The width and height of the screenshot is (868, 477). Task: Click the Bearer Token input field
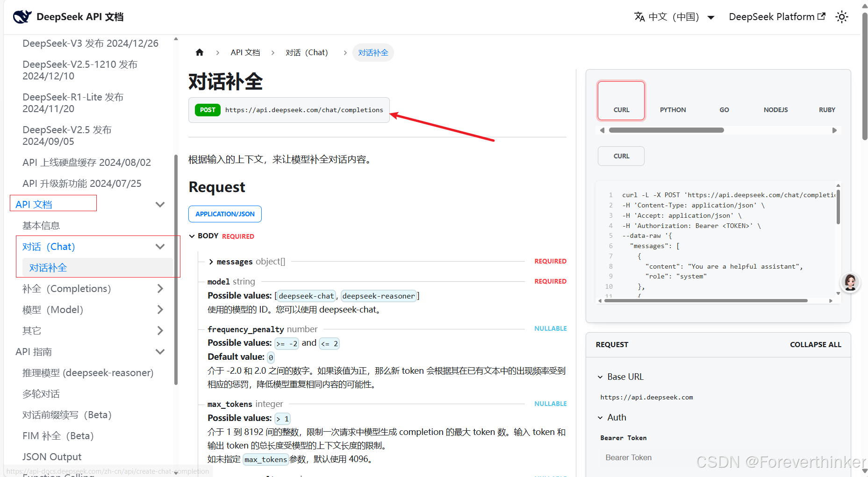pos(718,458)
